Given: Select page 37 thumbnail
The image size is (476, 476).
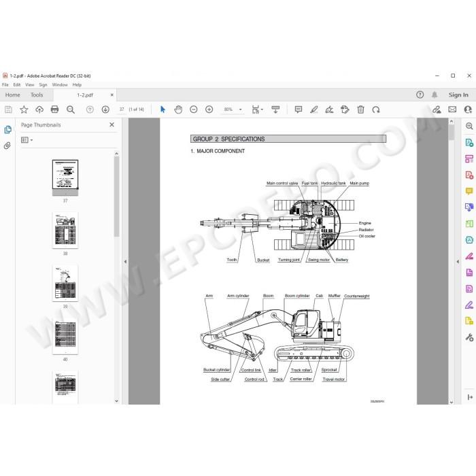Looking at the screenshot, I should click(65, 178).
